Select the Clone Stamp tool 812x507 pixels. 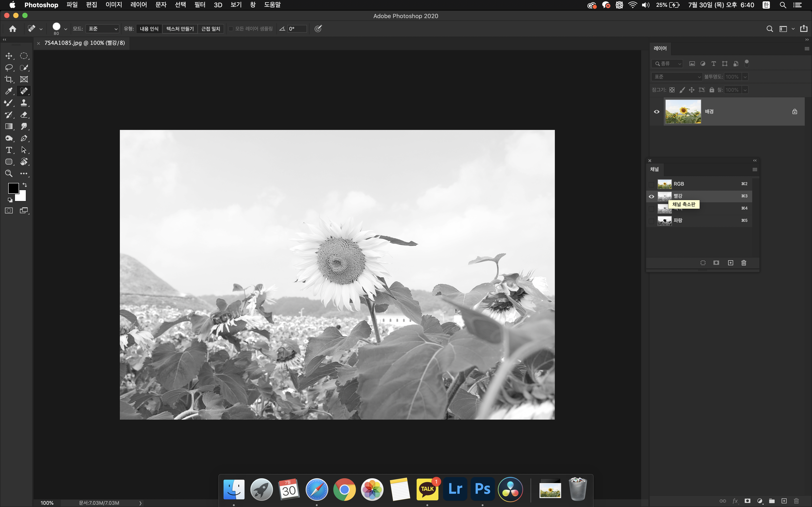click(x=24, y=103)
